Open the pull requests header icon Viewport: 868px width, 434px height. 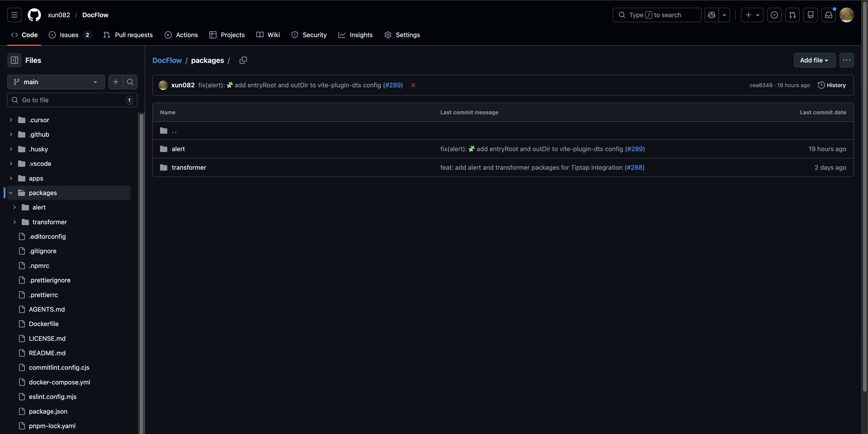[792, 15]
